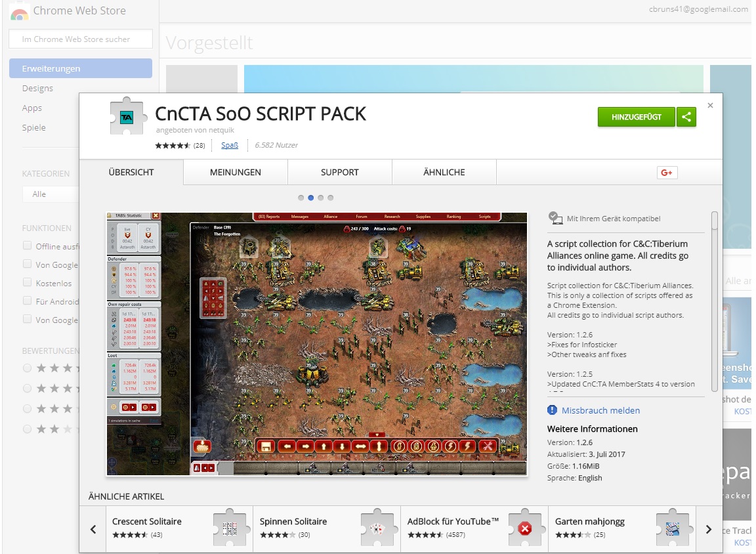Toggle the first Von Google checkbox
Viewport: 756px width, 554px height.
[x=28, y=264]
